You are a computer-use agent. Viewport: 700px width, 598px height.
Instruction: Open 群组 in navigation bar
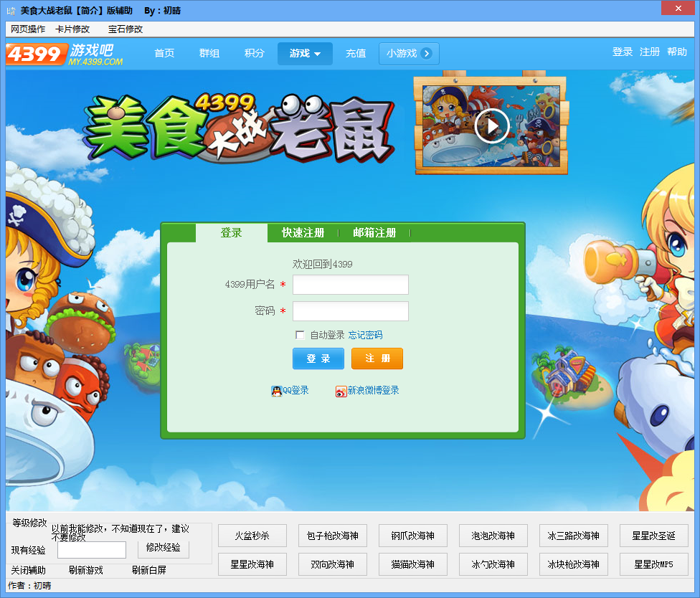click(x=209, y=53)
